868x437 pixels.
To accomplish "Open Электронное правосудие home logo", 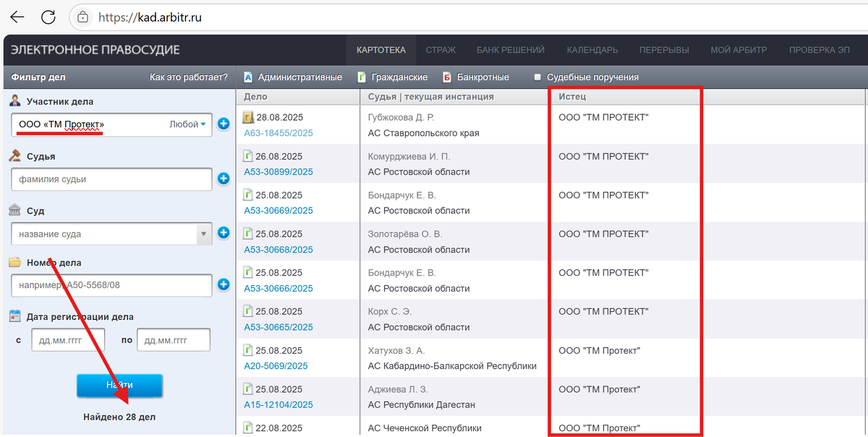I will coord(95,50).
